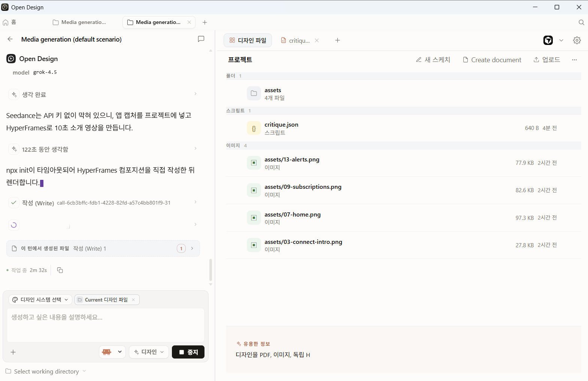Open the pixel-creature agent dropdown
588x381 pixels.
coord(112,352)
